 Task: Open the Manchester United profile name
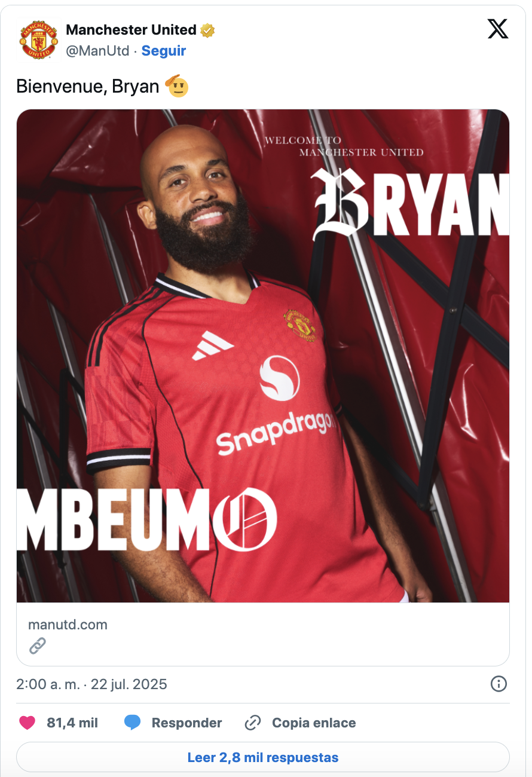tap(131, 30)
